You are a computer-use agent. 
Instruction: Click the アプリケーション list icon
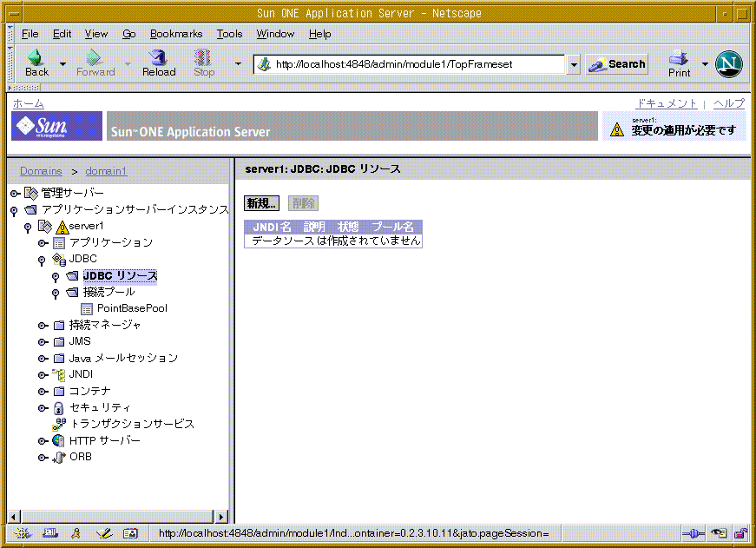tap(59, 243)
